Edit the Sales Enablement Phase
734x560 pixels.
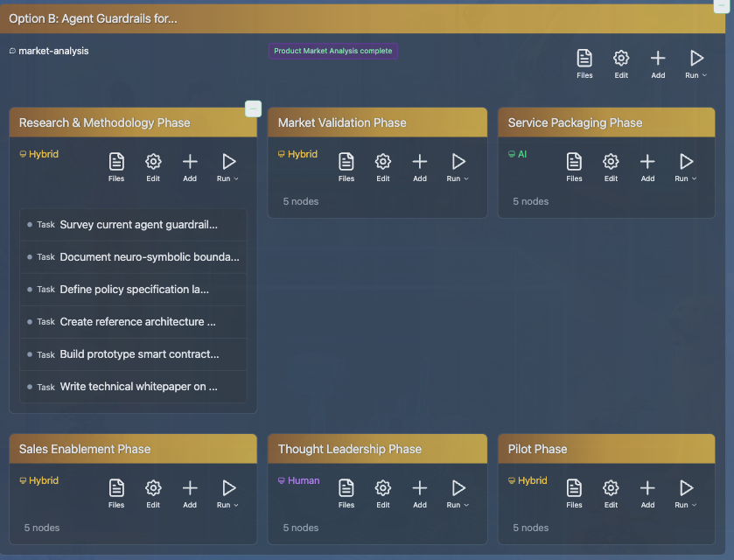click(x=153, y=493)
